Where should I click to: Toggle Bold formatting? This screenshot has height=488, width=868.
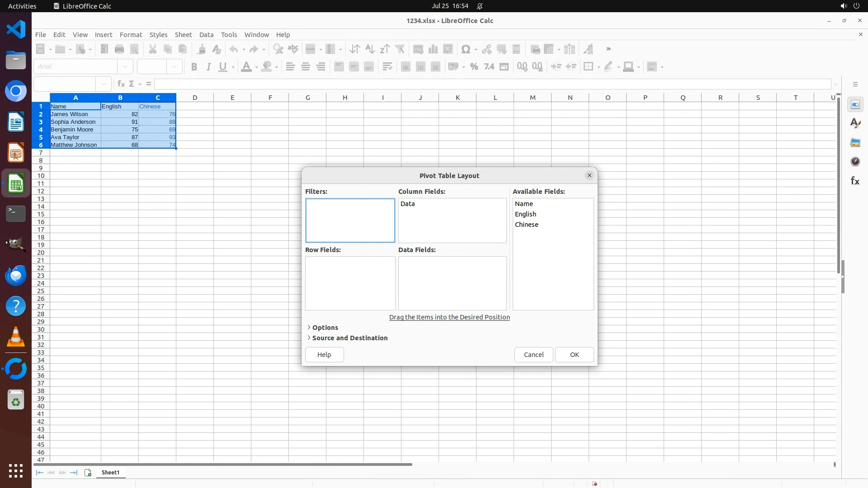(194, 67)
